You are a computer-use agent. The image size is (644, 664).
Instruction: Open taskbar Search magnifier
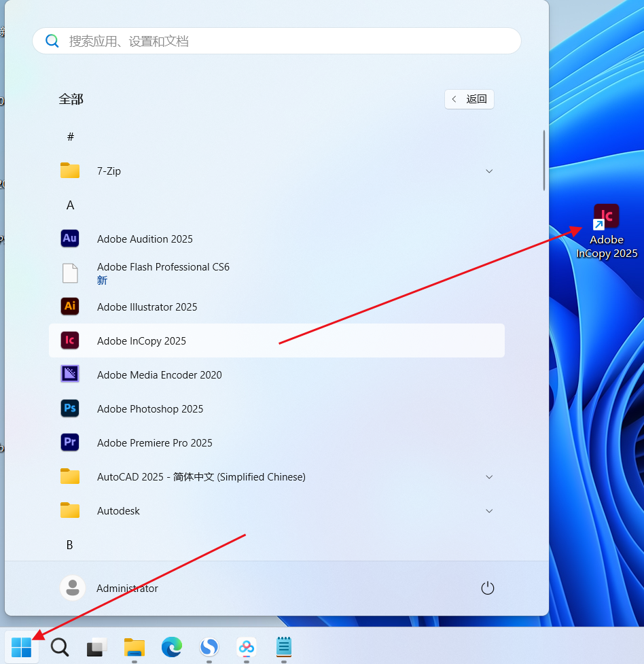click(x=59, y=647)
